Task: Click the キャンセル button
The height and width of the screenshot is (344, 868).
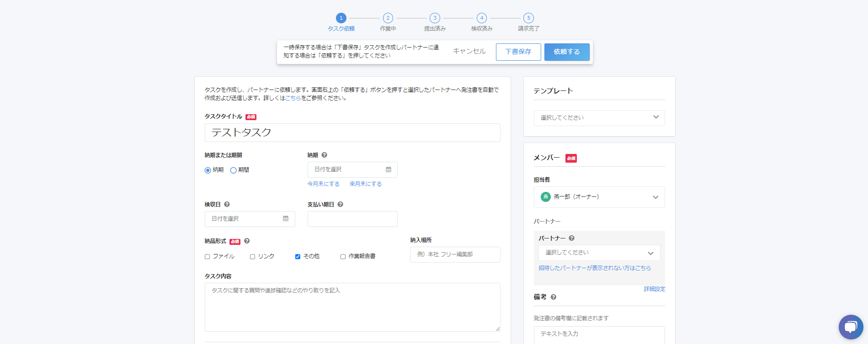Action: (x=469, y=51)
